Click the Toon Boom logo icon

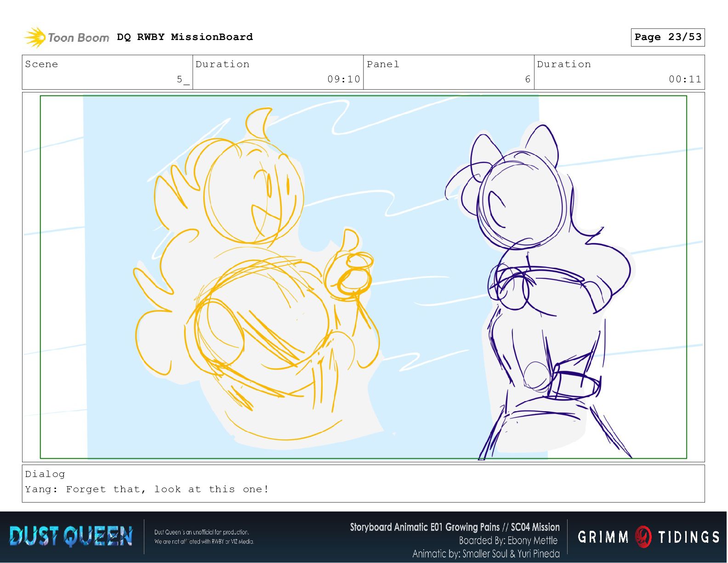(x=35, y=37)
